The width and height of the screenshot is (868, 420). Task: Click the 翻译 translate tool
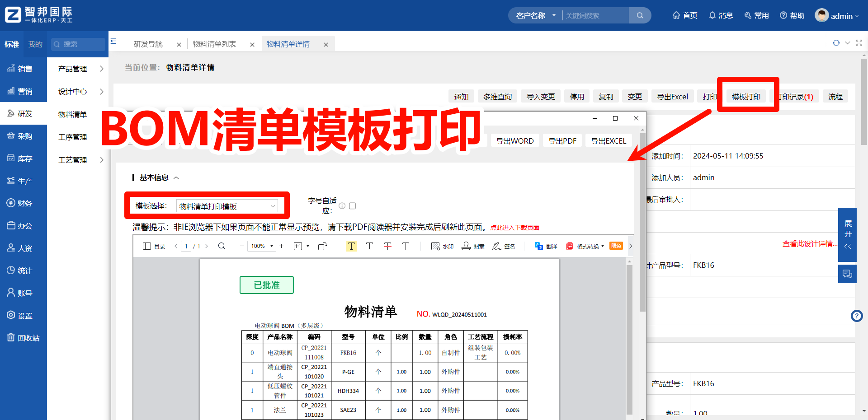(546, 246)
